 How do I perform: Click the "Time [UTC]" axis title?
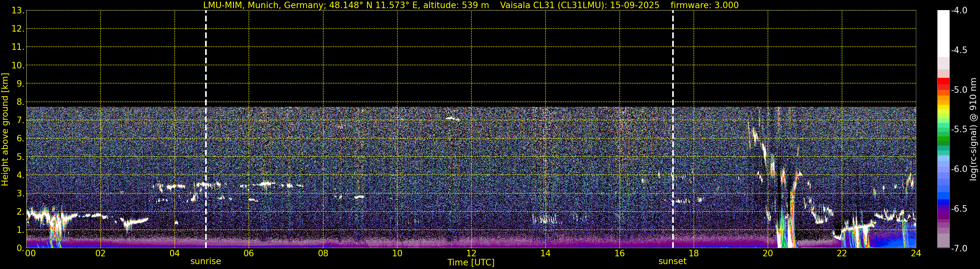[x=471, y=262]
